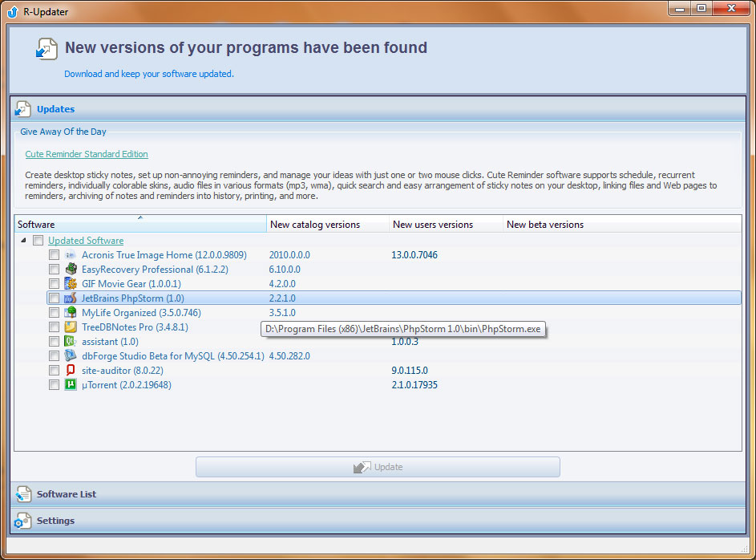Click the Updated Software link
Viewport: 756px width, 560px height.
click(86, 240)
